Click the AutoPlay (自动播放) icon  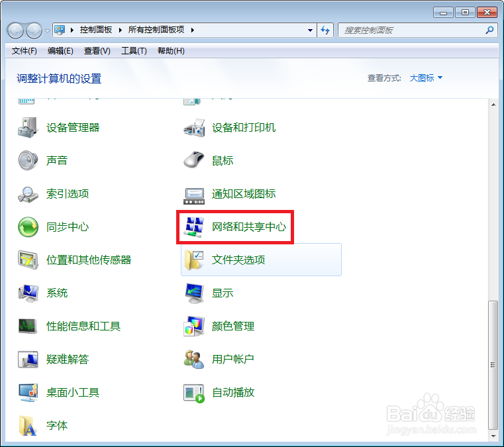pyautogui.click(x=194, y=393)
